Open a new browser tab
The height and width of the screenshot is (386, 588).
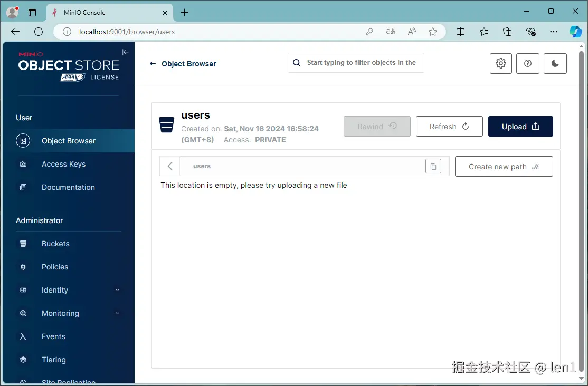(x=184, y=12)
